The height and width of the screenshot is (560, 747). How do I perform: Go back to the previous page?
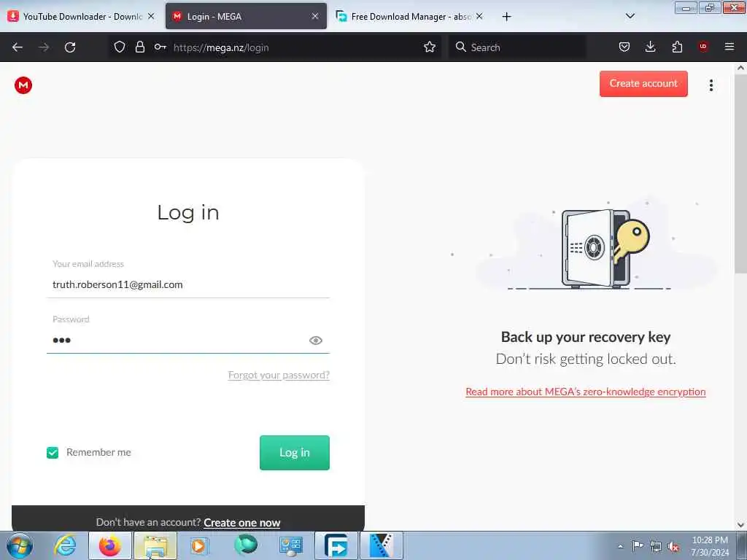(x=18, y=47)
